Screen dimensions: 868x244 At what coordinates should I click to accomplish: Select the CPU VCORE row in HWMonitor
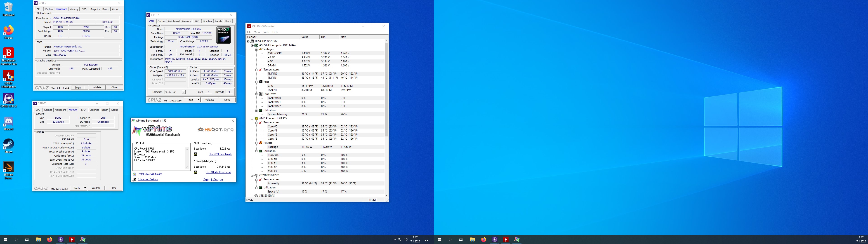(315, 53)
